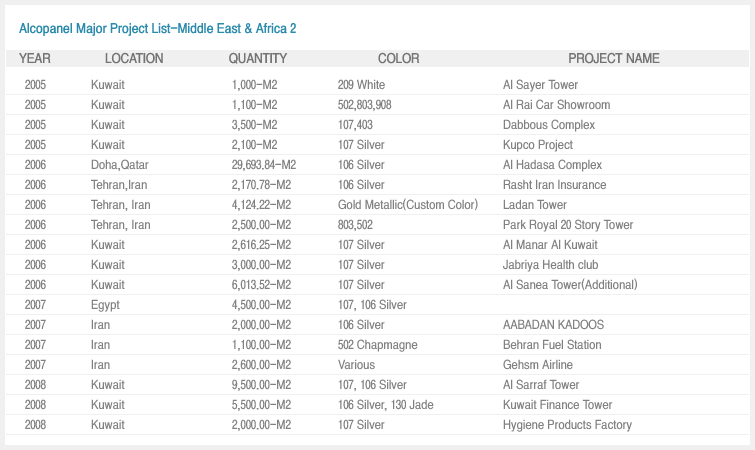Viewport: 755px width, 450px height.
Task: Click the QUANTITY column header
Action: point(258,58)
